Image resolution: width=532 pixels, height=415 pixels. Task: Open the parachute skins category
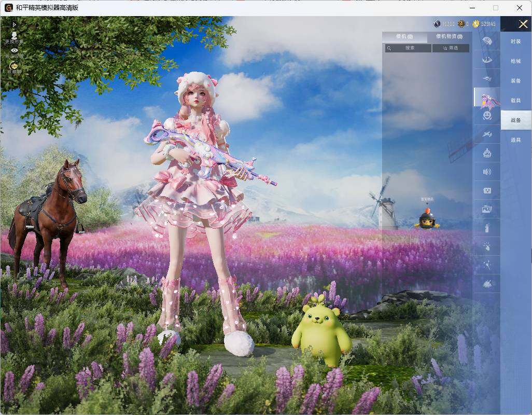tap(487, 41)
